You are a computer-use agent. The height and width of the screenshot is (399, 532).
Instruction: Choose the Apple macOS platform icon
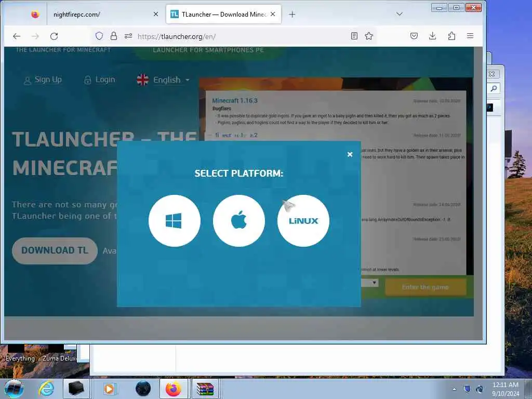(239, 220)
